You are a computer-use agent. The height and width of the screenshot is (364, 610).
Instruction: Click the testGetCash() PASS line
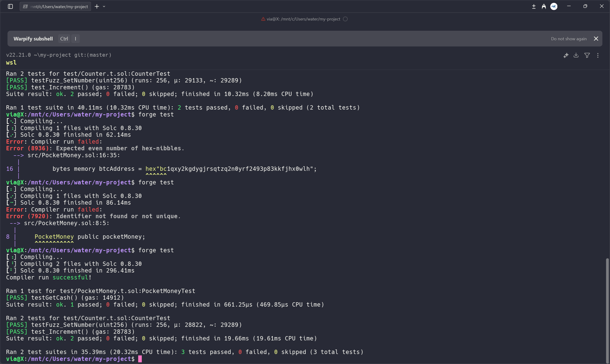click(65, 298)
